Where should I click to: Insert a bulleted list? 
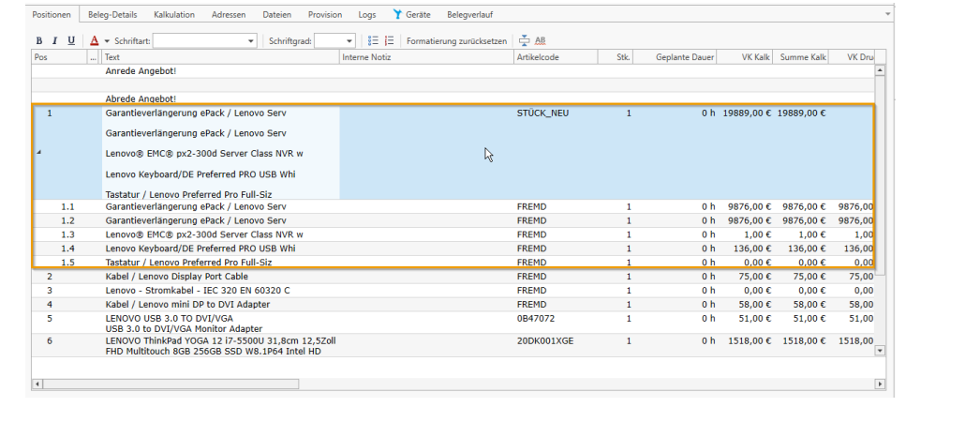tap(373, 41)
